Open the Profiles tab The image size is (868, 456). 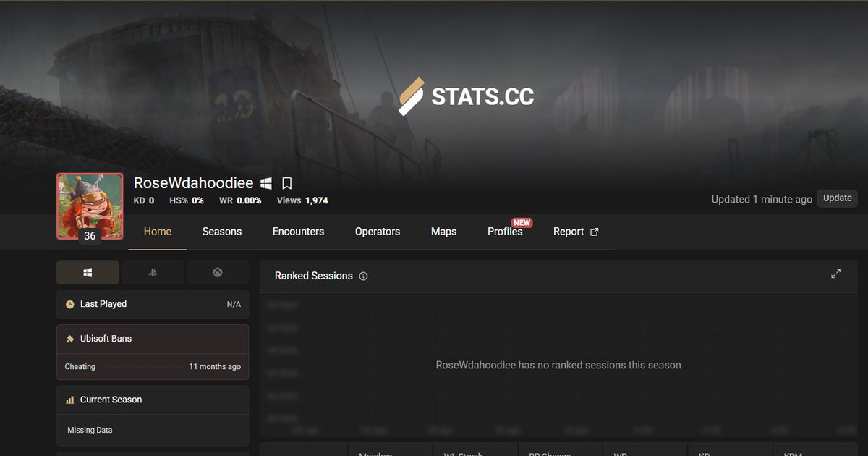505,232
